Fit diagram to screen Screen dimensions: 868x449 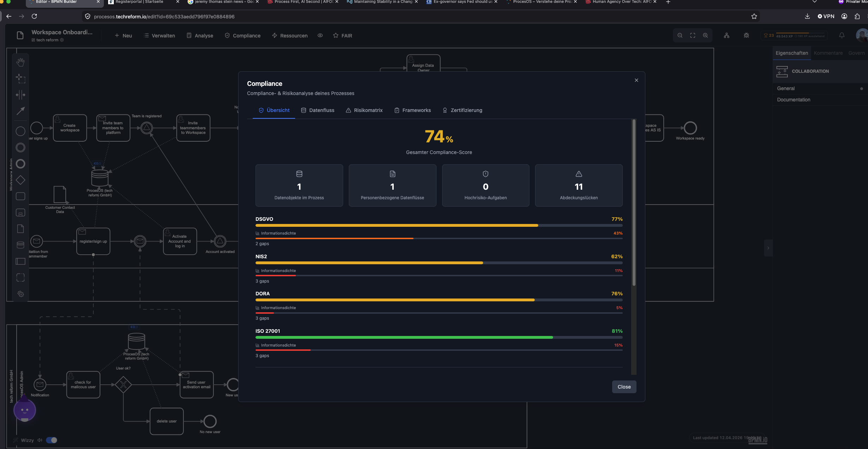tap(693, 36)
